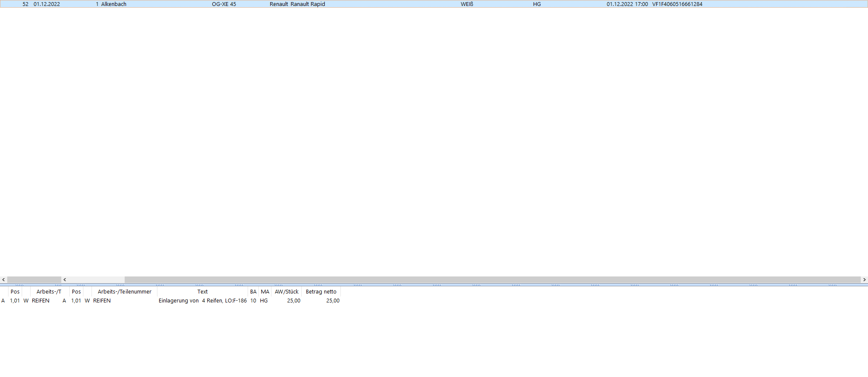Click the Text column header
The image size is (868, 377).
pyautogui.click(x=202, y=292)
